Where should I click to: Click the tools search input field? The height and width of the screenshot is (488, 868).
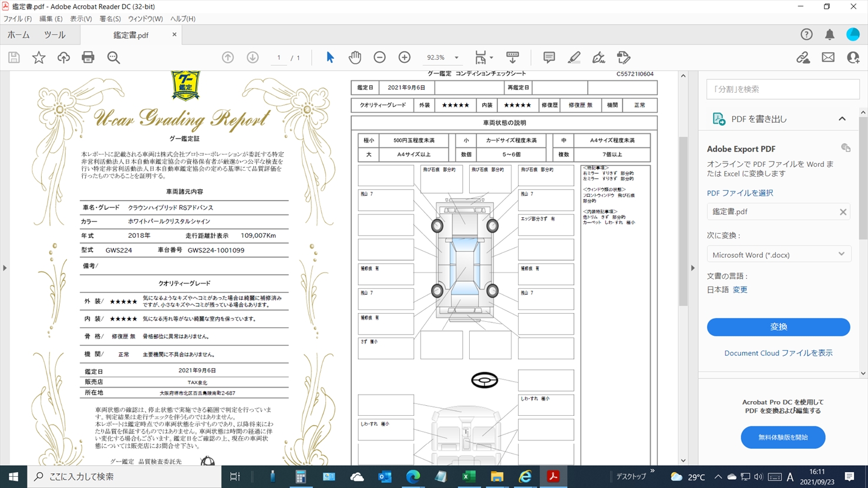[x=782, y=89]
